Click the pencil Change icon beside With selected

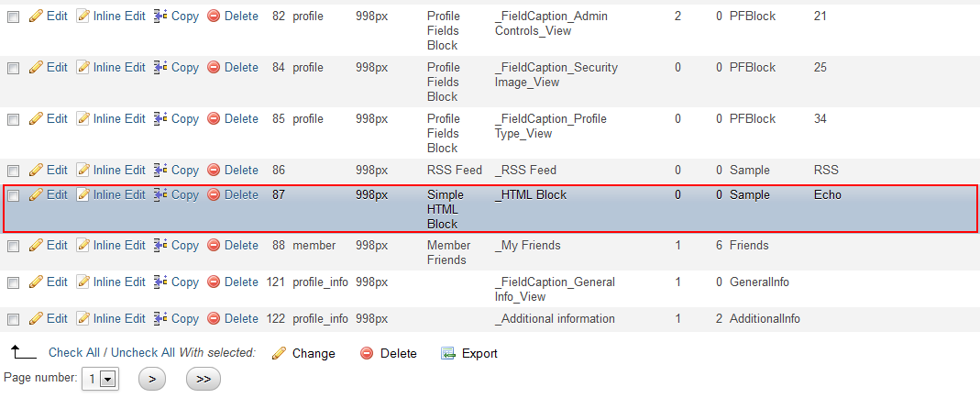(280, 354)
